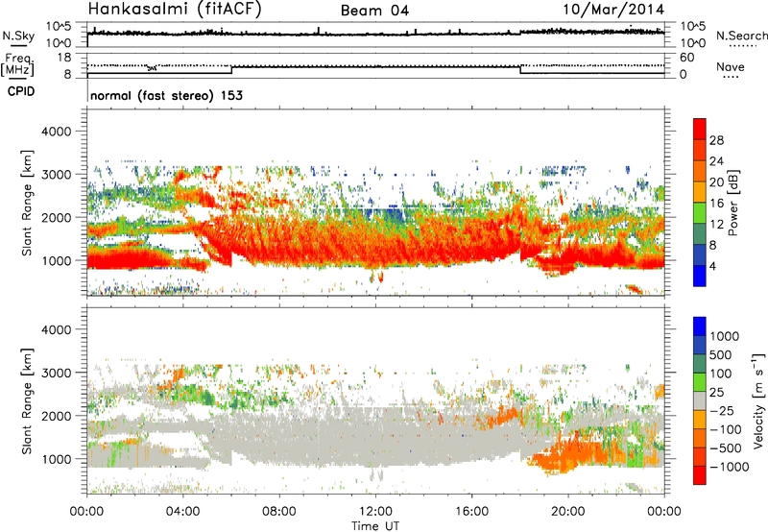768x532 pixels.
Task: Click the 'N.Sky' label
Action: coord(18,36)
